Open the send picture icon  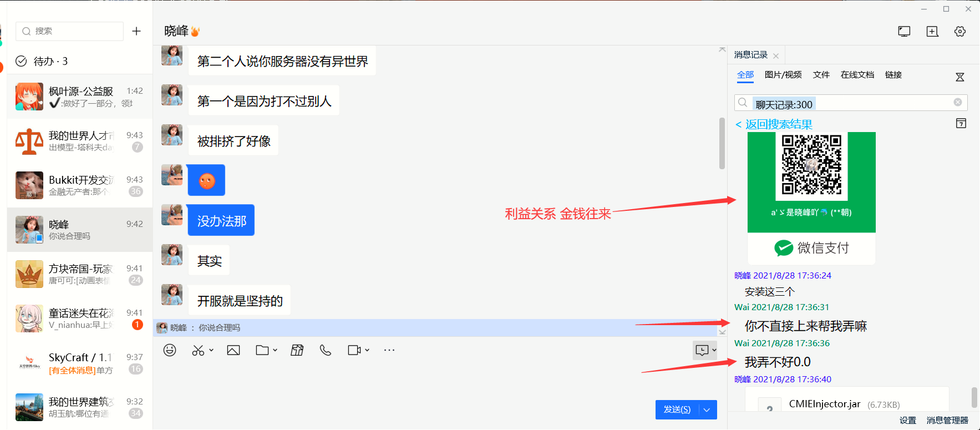tap(233, 350)
